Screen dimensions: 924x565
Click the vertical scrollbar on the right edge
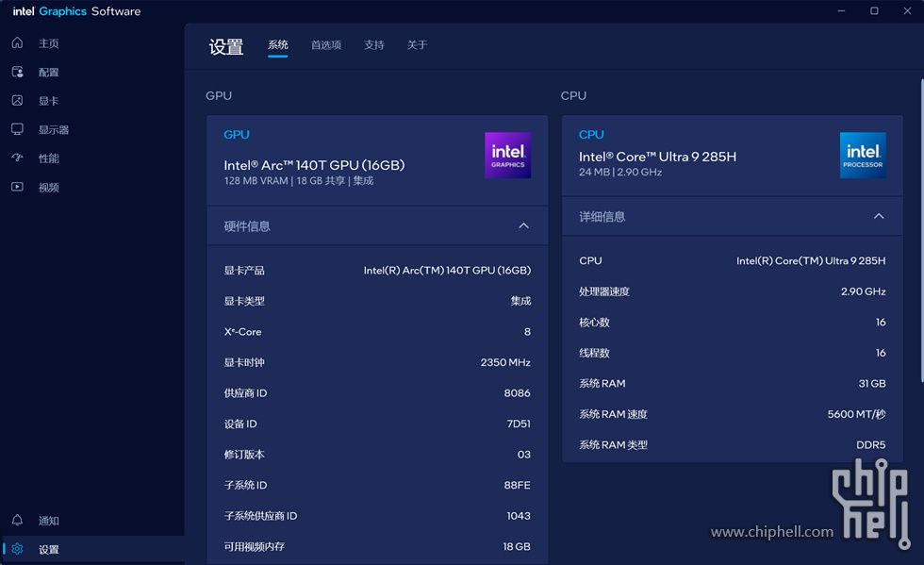pyautogui.click(x=921, y=230)
